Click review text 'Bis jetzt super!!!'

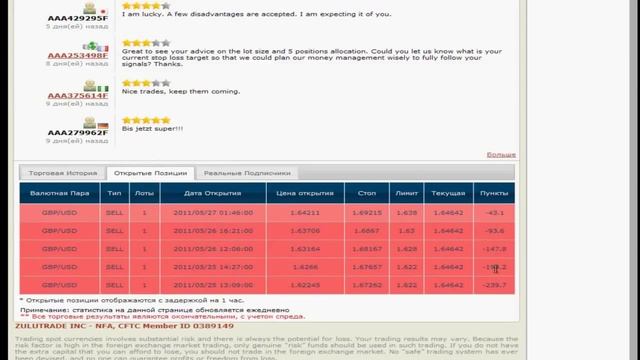(152, 129)
